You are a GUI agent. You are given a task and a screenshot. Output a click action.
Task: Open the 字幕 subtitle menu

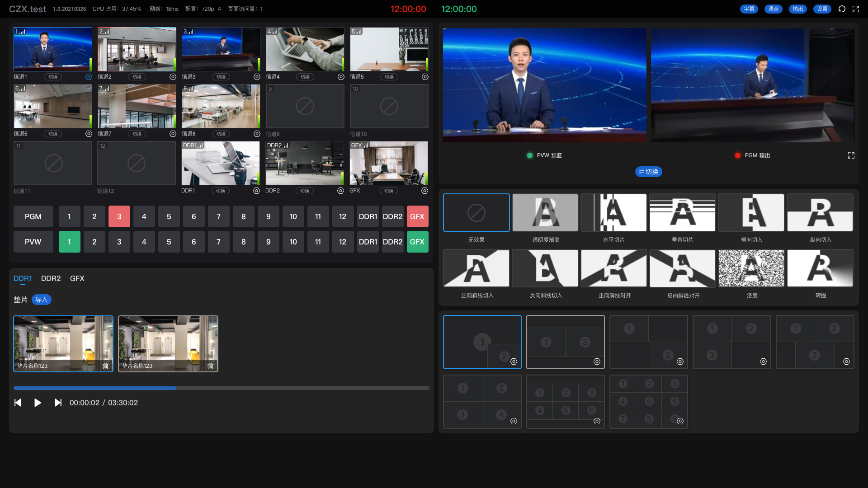(749, 9)
